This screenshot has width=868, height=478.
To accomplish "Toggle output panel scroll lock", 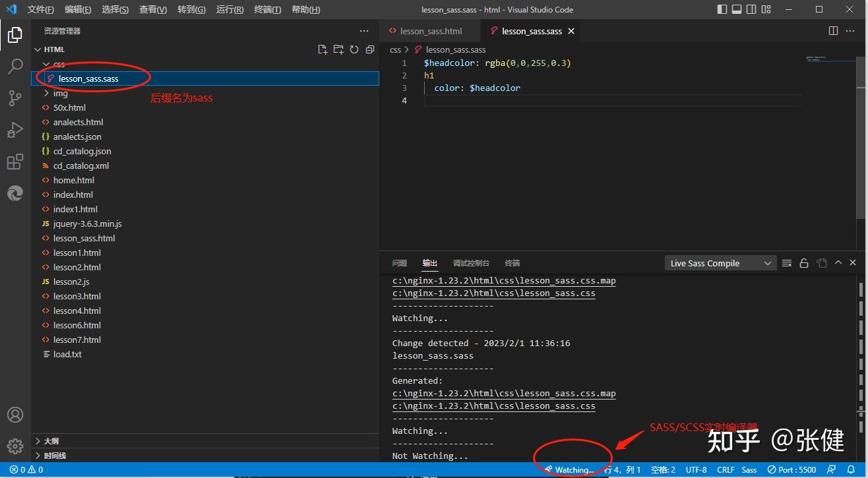I will pyautogui.click(x=804, y=263).
